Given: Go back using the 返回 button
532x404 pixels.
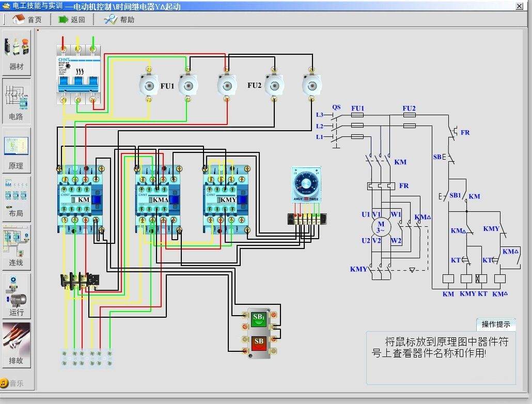Looking at the screenshot, I should (71, 20).
